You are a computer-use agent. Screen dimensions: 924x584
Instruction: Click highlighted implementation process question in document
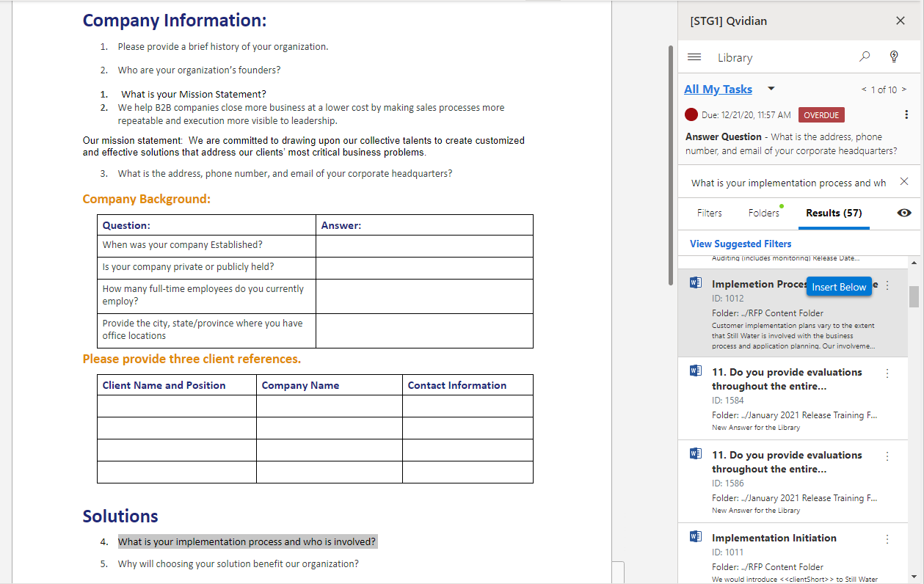click(x=247, y=541)
